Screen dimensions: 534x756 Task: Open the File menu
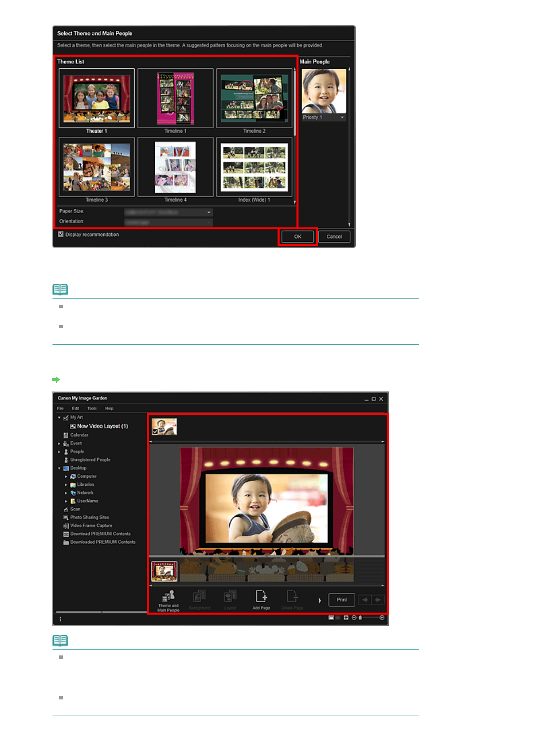61,409
